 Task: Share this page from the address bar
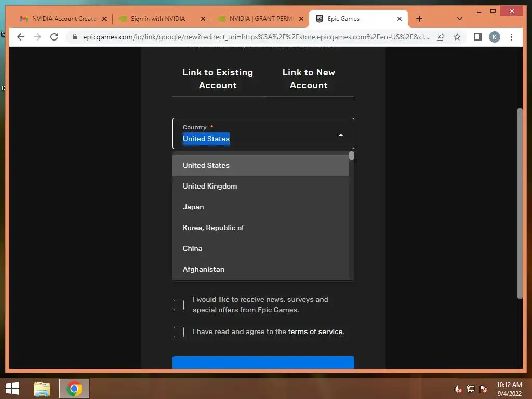point(441,37)
